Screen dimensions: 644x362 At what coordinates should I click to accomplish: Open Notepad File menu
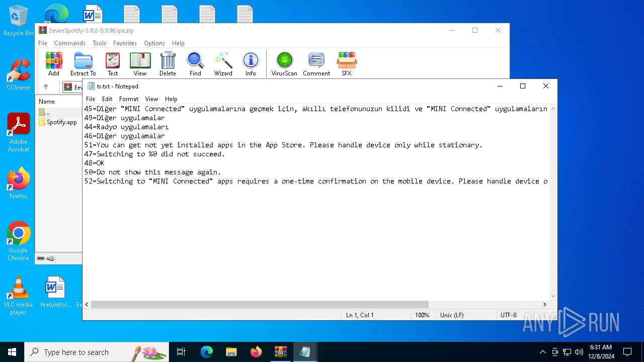click(91, 99)
